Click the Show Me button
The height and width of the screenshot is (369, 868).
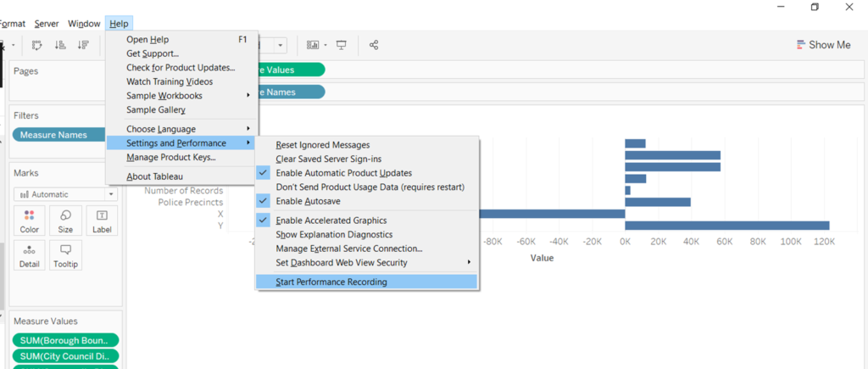pos(823,45)
